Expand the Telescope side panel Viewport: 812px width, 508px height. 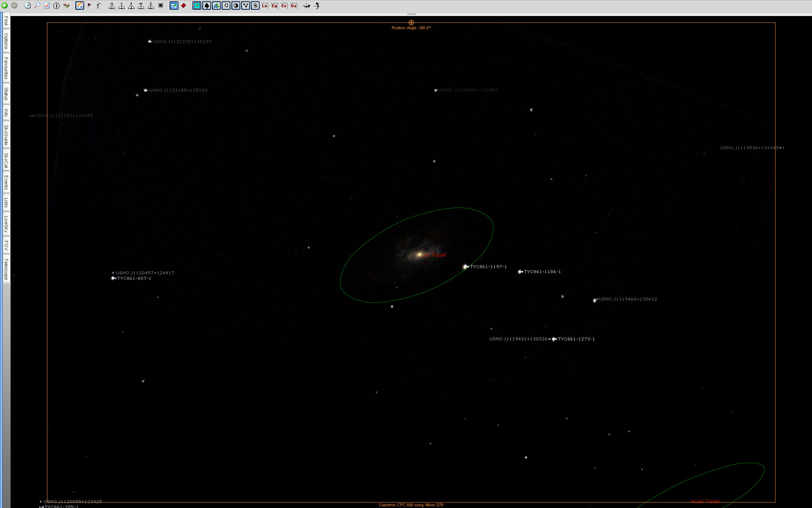[x=6, y=269]
